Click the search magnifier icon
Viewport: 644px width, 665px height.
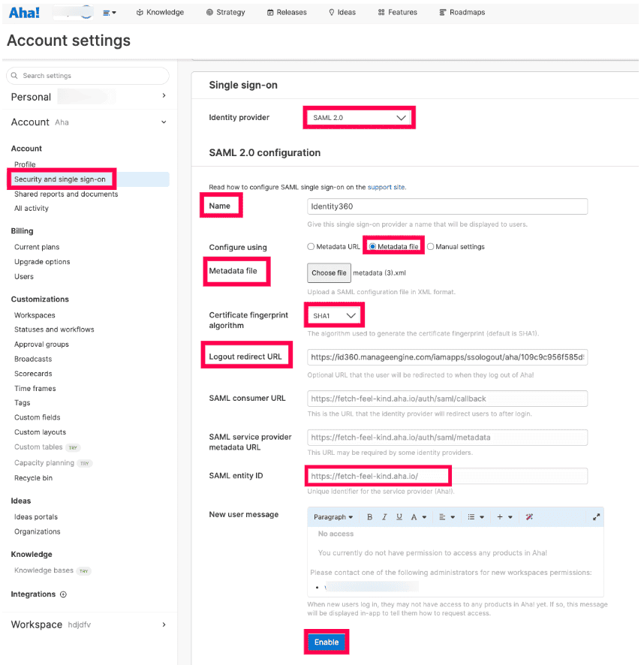pyautogui.click(x=14, y=76)
